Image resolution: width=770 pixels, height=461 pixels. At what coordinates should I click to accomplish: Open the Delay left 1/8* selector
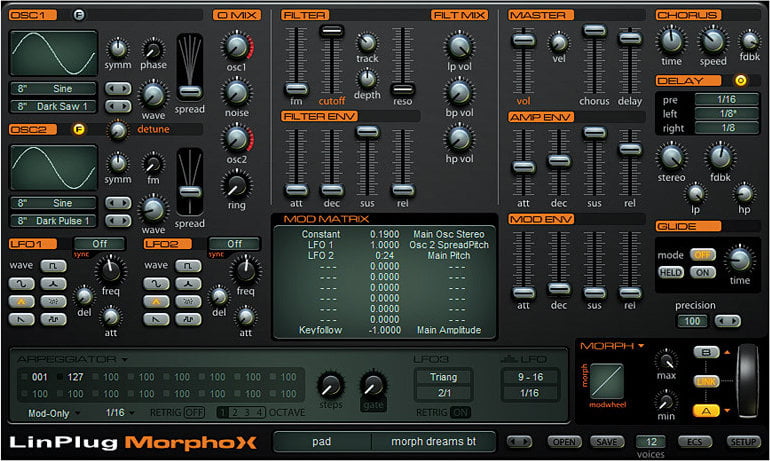(x=726, y=113)
